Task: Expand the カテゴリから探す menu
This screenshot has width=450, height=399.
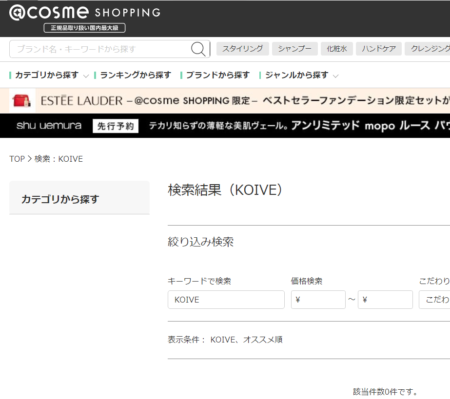Action: pos(49,75)
